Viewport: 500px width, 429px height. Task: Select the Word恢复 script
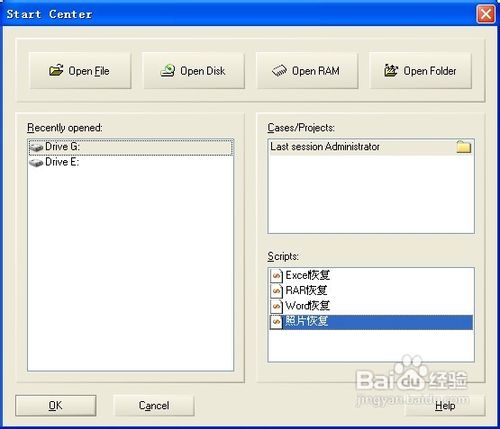371,306
